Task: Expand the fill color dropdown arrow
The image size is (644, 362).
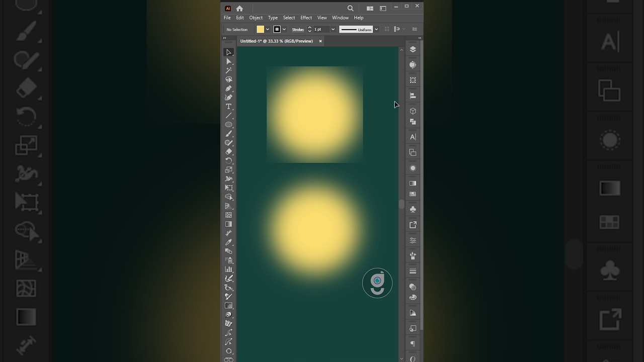Action: [x=268, y=29]
